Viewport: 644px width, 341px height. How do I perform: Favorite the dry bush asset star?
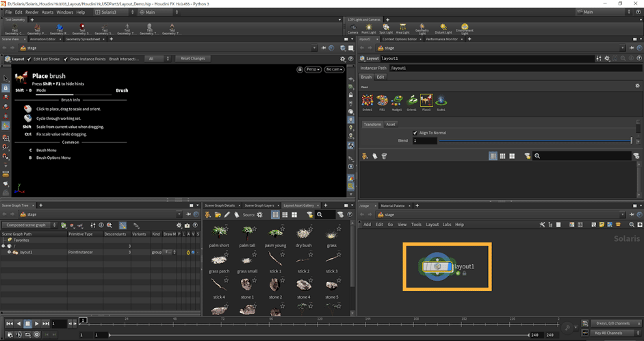pyautogui.click(x=311, y=227)
